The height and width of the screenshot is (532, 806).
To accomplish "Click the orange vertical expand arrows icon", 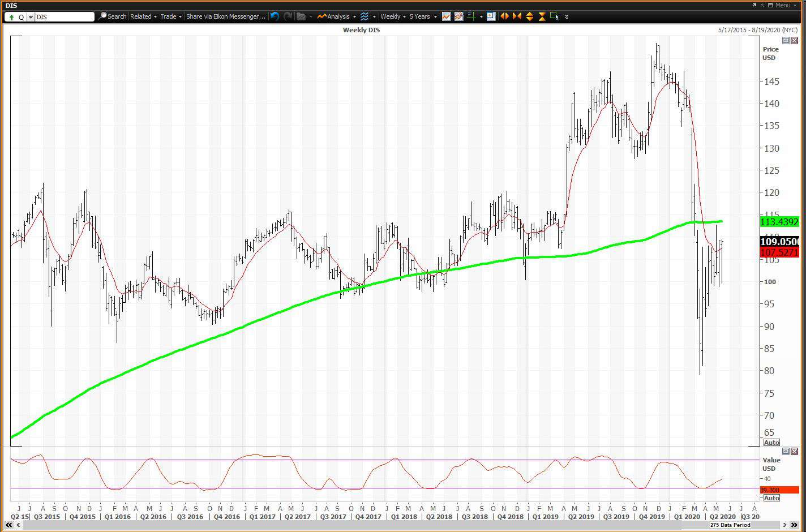I will click(x=530, y=16).
